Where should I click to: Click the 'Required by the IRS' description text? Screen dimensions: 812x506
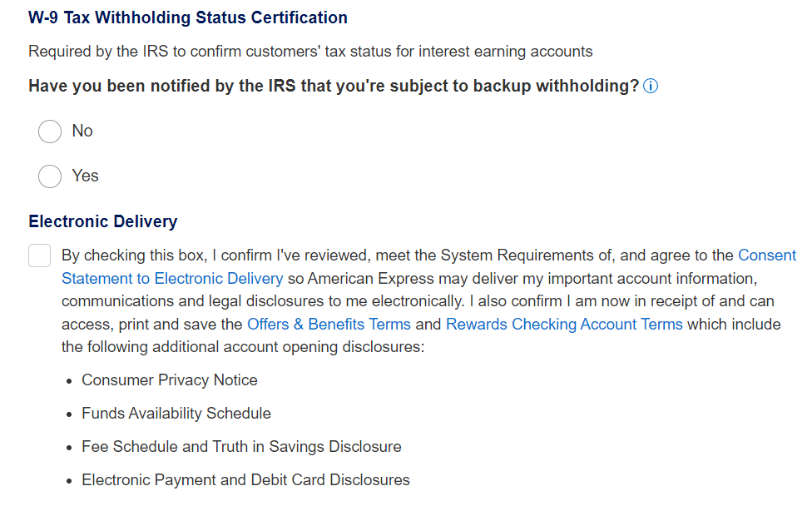coord(310,52)
